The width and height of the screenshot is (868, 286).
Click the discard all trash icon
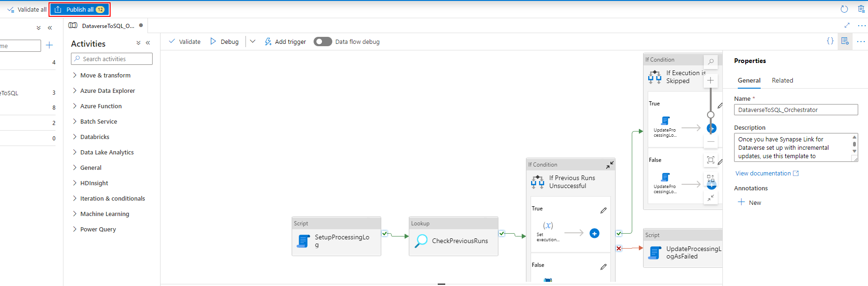(861, 9)
